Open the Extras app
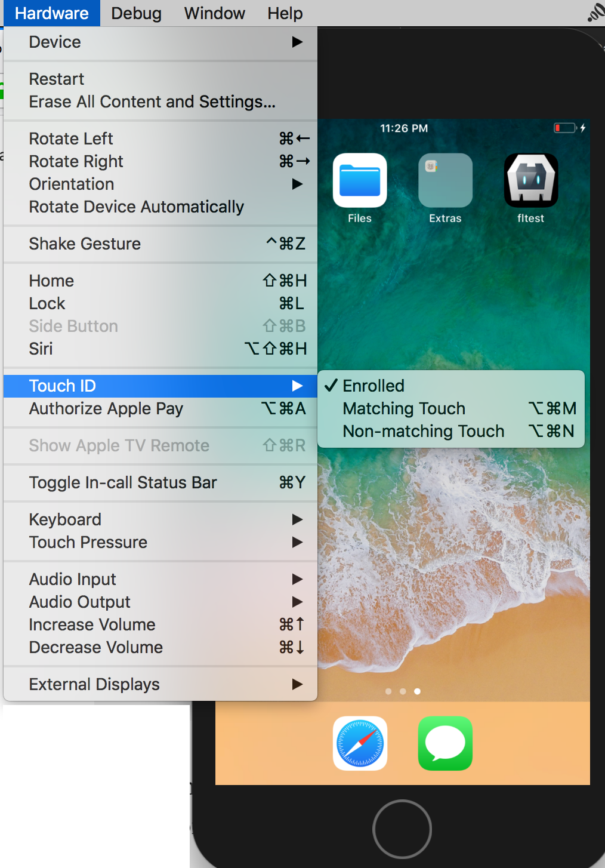Image resolution: width=605 pixels, height=868 pixels. 445,180
